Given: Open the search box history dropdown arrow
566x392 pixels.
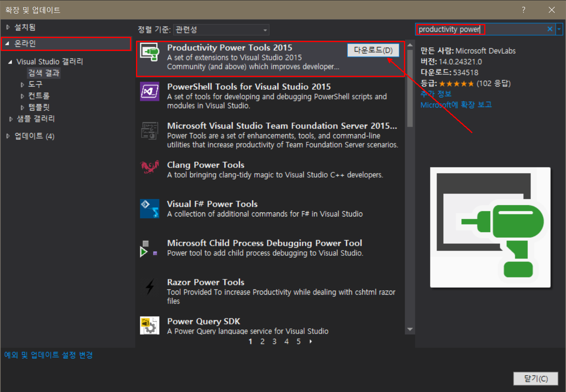Looking at the screenshot, I should point(559,29).
